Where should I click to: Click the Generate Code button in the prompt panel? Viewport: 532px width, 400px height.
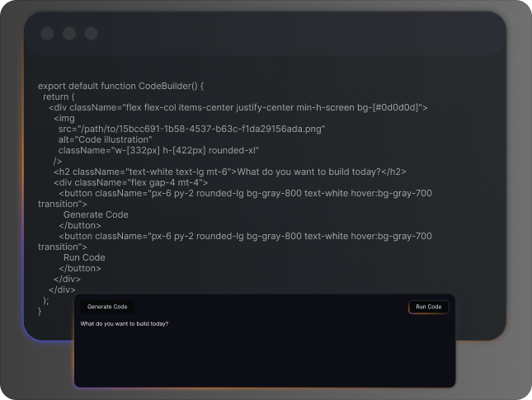coord(107,307)
